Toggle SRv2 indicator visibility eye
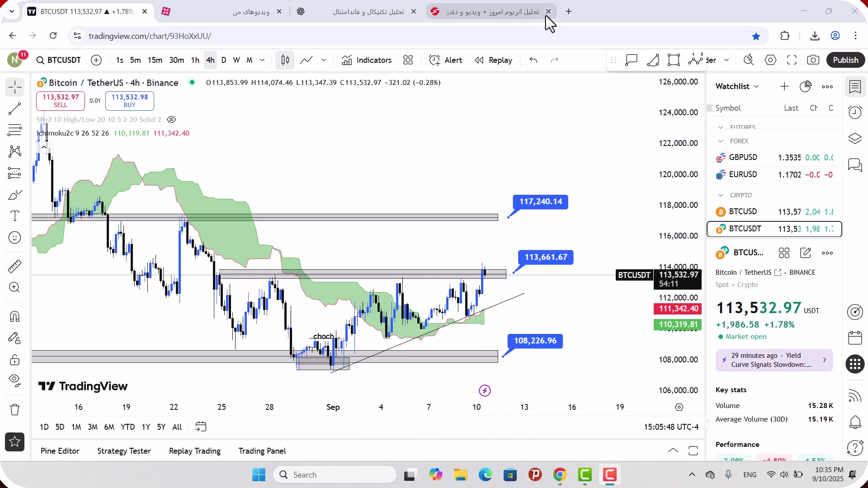 point(171,120)
